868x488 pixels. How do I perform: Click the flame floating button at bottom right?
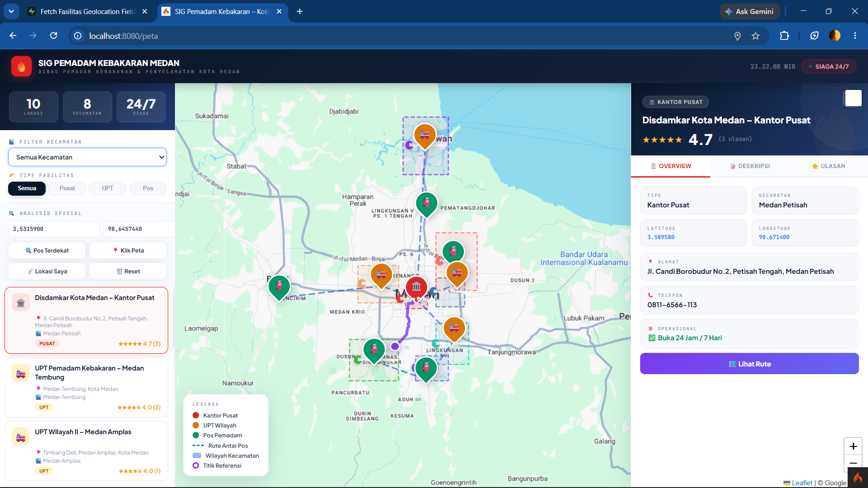858,478
